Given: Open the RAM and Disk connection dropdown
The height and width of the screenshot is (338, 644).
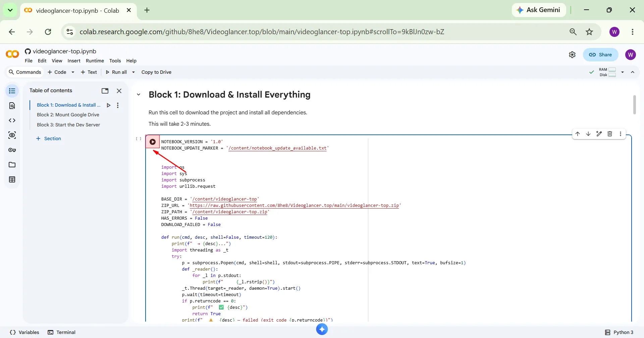Looking at the screenshot, I should tap(623, 72).
